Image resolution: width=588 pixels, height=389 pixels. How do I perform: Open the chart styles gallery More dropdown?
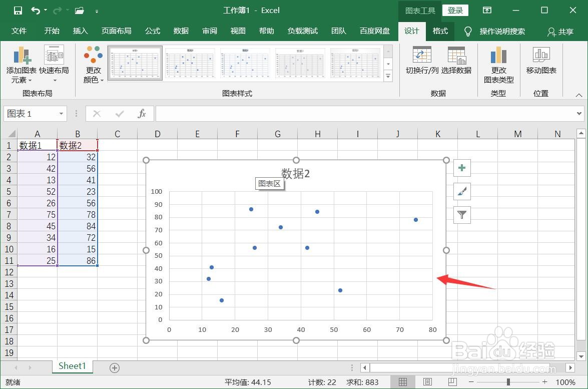[388, 76]
